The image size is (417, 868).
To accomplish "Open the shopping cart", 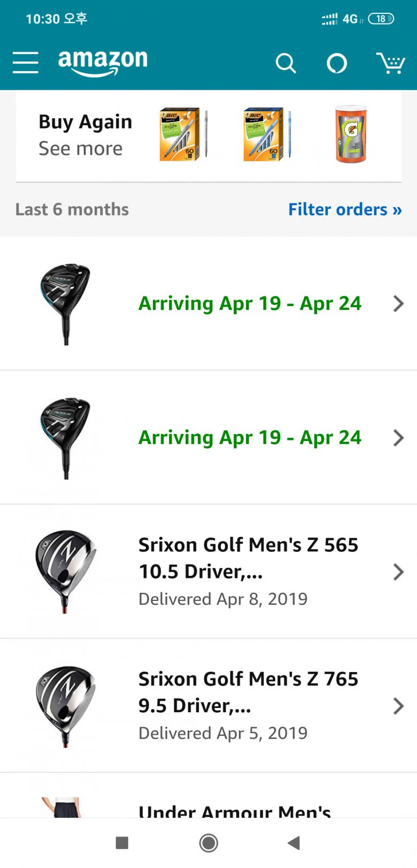I will [390, 63].
